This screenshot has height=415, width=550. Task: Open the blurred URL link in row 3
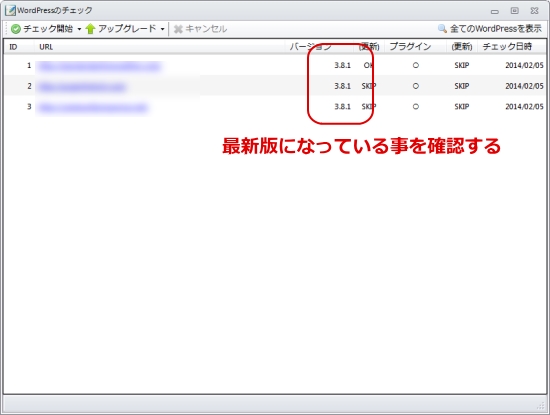93,107
